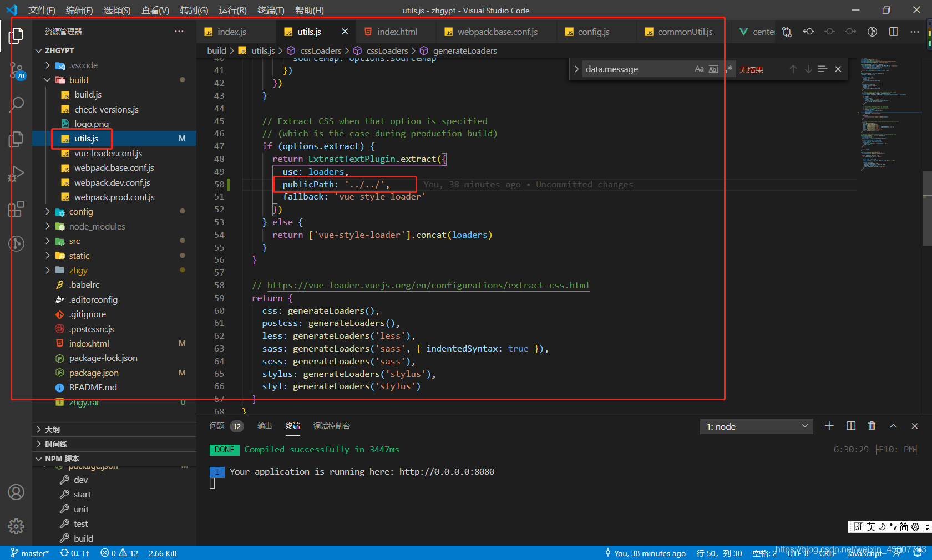
Task: Click the open changes compare icon in editor toolbar
Action: 787,32
